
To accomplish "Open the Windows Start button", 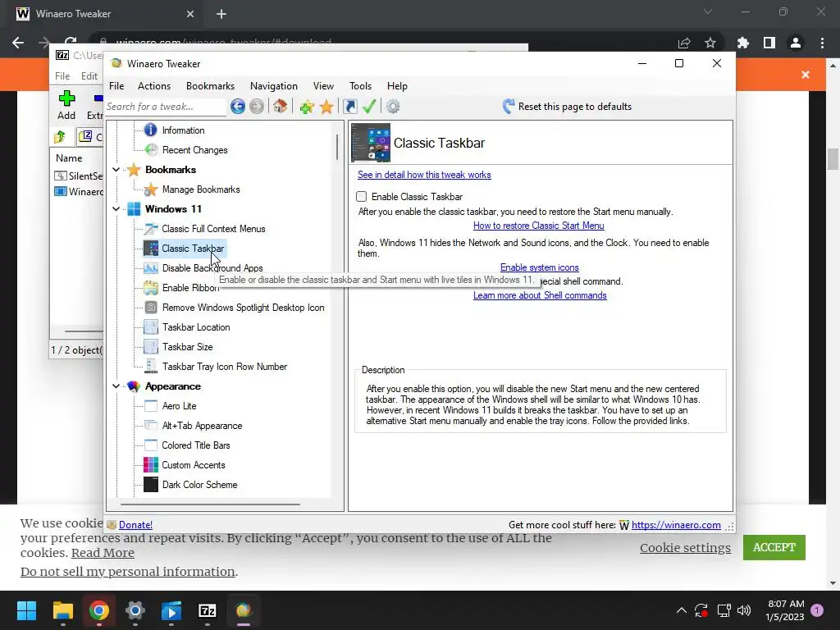I will click(x=26, y=610).
